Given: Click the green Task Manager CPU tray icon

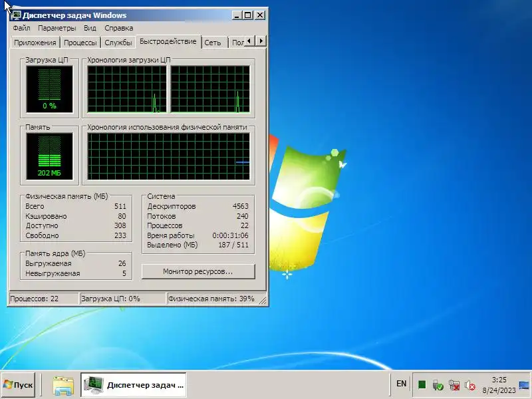Looking at the screenshot, I should pos(422,385).
